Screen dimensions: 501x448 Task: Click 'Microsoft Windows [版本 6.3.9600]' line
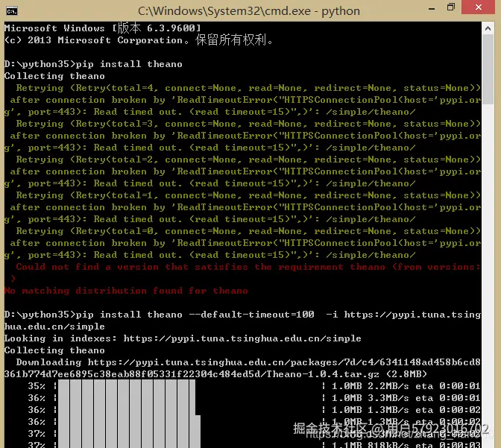tap(102, 28)
